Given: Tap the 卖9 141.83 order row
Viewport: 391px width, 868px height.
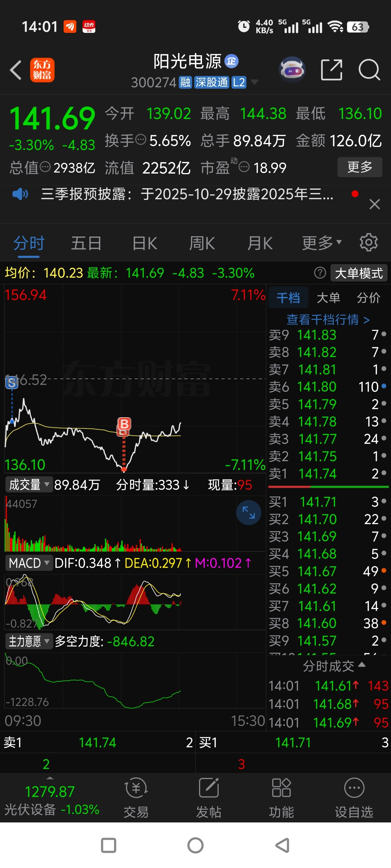Looking at the screenshot, I should coord(328,334).
